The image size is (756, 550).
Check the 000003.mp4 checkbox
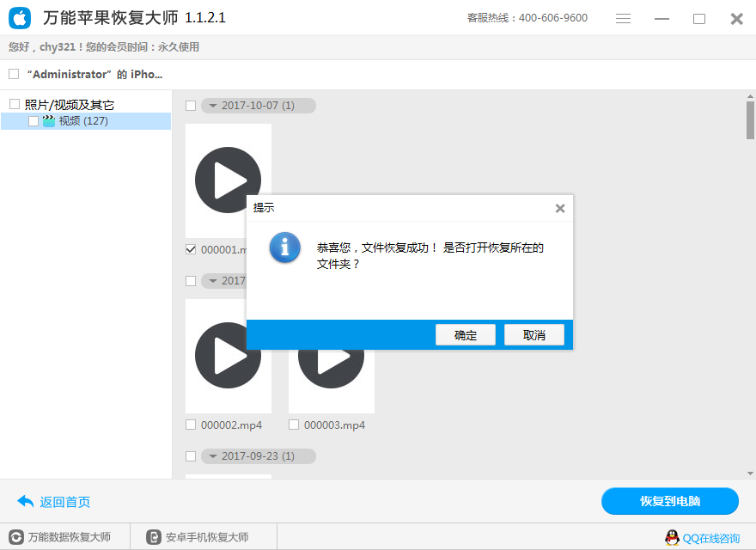pyautogui.click(x=294, y=425)
